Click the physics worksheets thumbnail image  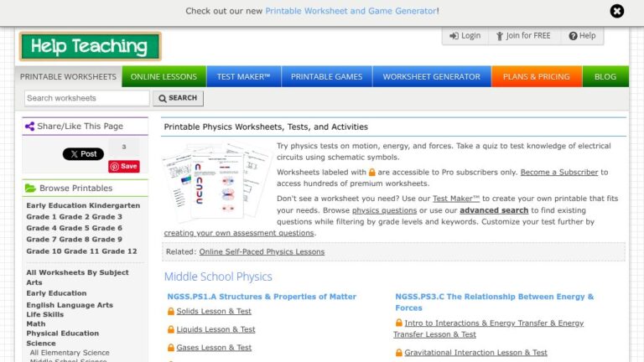tap(217, 182)
